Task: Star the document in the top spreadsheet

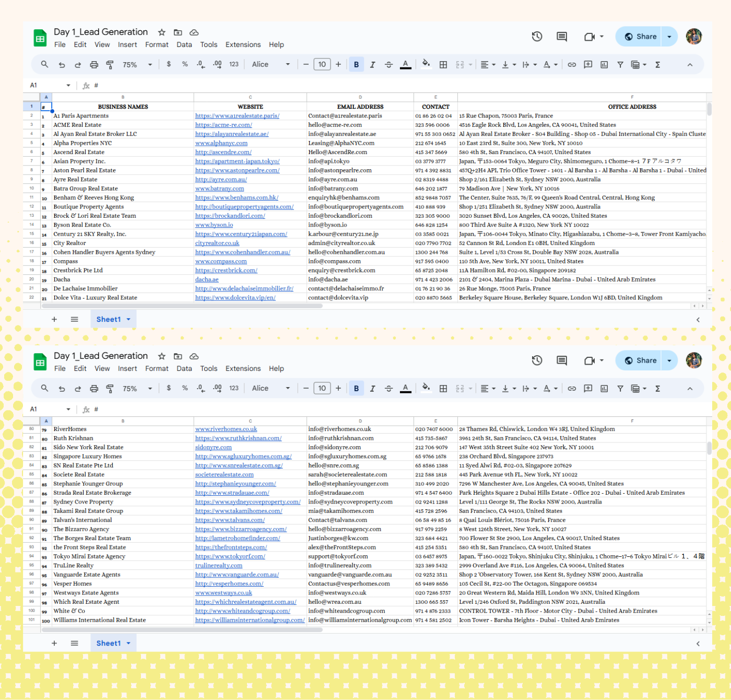Action: [x=162, y=32]
